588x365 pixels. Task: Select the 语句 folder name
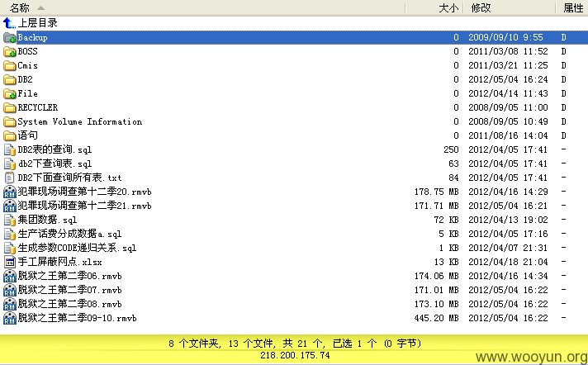(28, 135)
